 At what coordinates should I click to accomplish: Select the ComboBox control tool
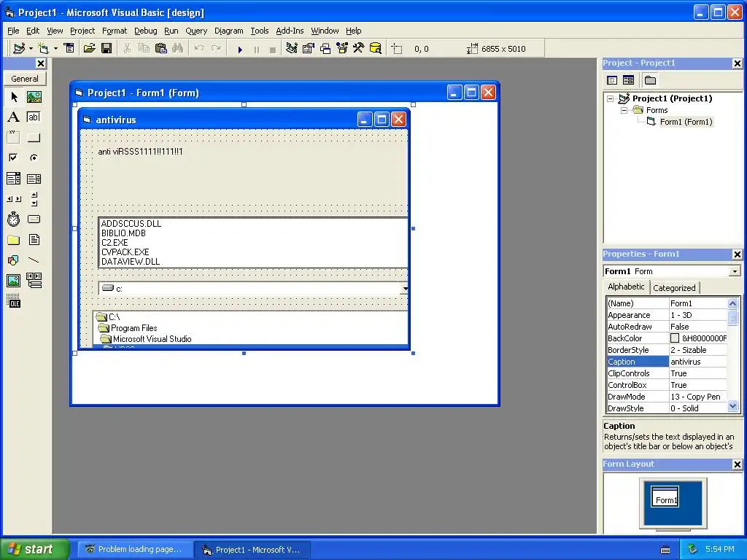[14, 179]
